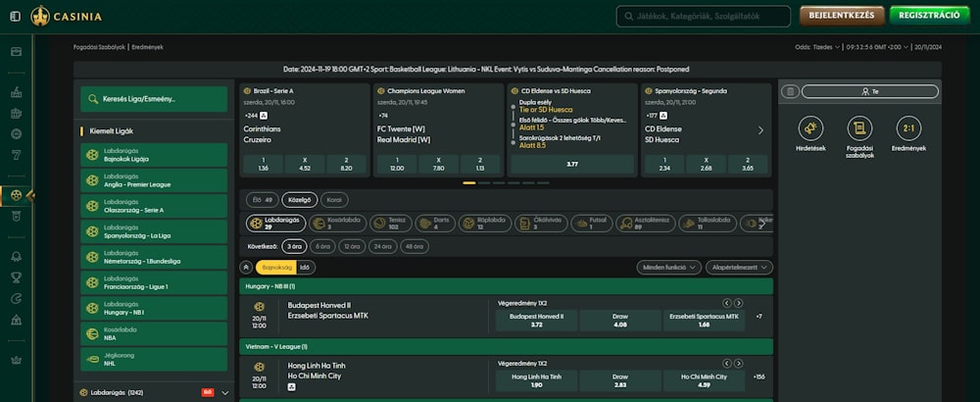Image resolution: width=980 pixels, height=402 pixels.
Task: Open the NBA league entry
Action: [x=154, y=333]
